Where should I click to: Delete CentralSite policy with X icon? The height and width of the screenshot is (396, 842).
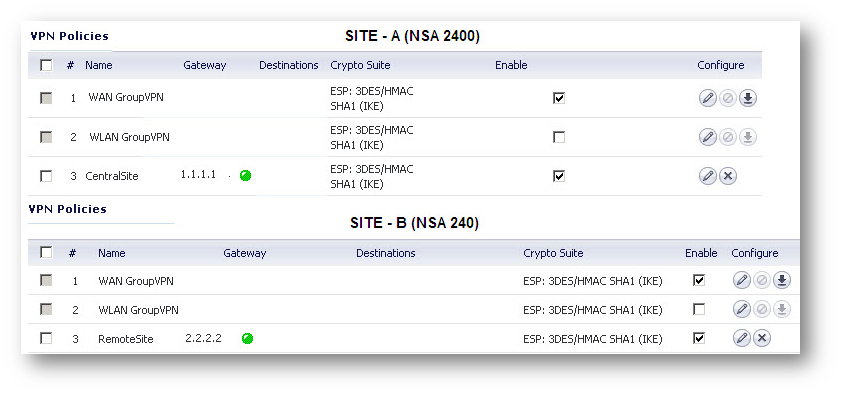[728, 176]
